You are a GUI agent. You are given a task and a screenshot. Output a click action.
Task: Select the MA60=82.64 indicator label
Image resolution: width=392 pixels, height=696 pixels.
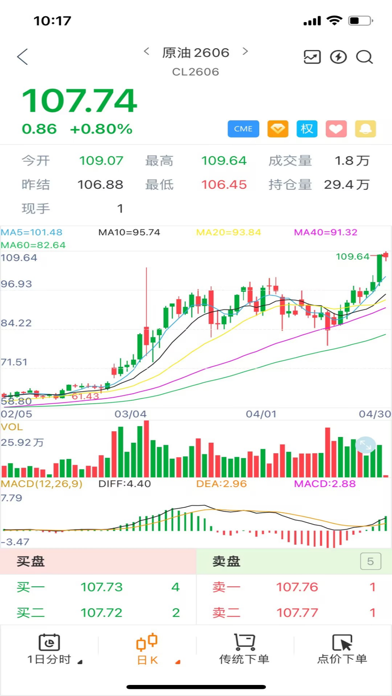(x=33, y=245)
